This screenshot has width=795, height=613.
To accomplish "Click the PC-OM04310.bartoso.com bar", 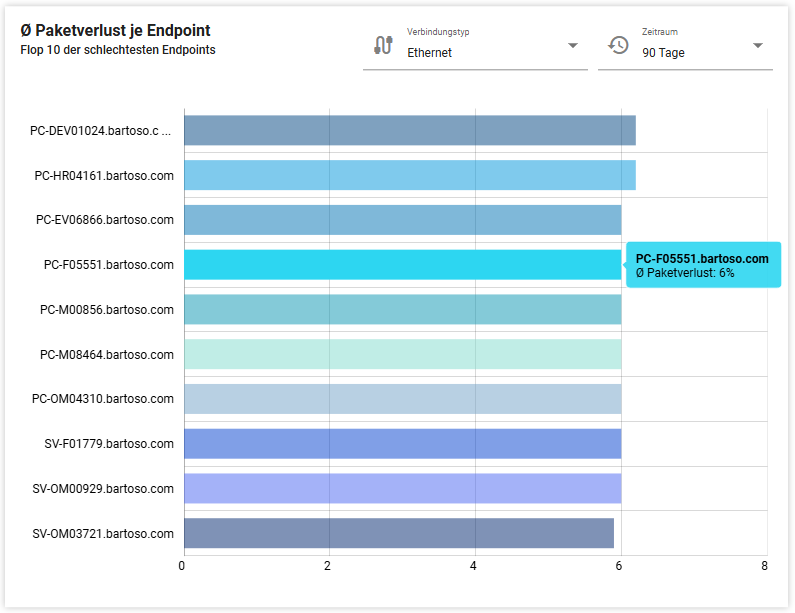I will (402, 399).
